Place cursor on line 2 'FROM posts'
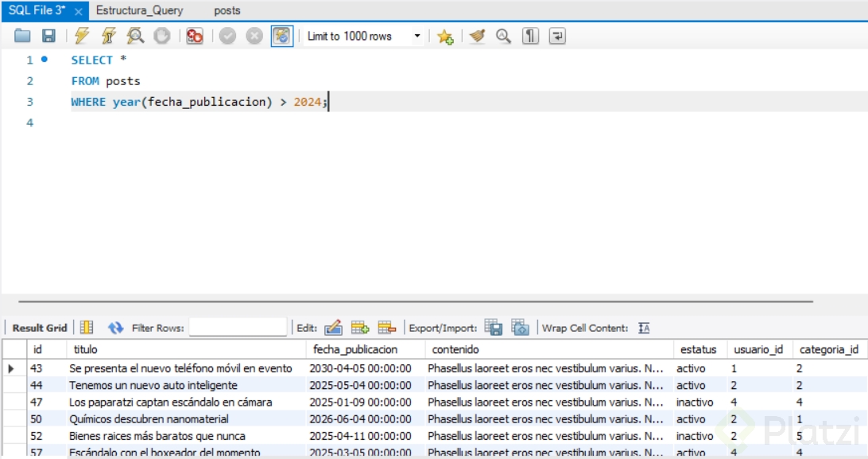The height and width of the screenshot is (459, 868). [105, 81]
